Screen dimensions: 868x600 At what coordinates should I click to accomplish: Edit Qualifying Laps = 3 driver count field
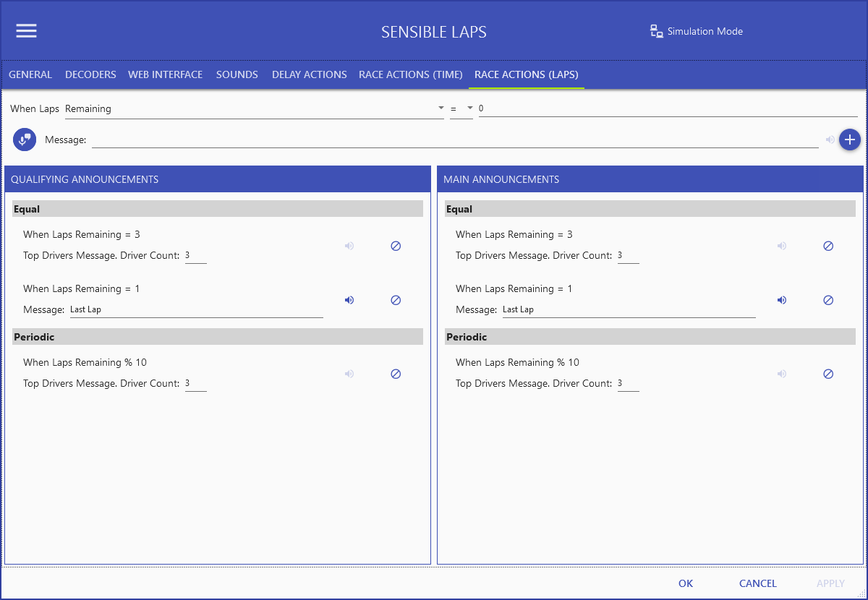[x=195, y=255]
